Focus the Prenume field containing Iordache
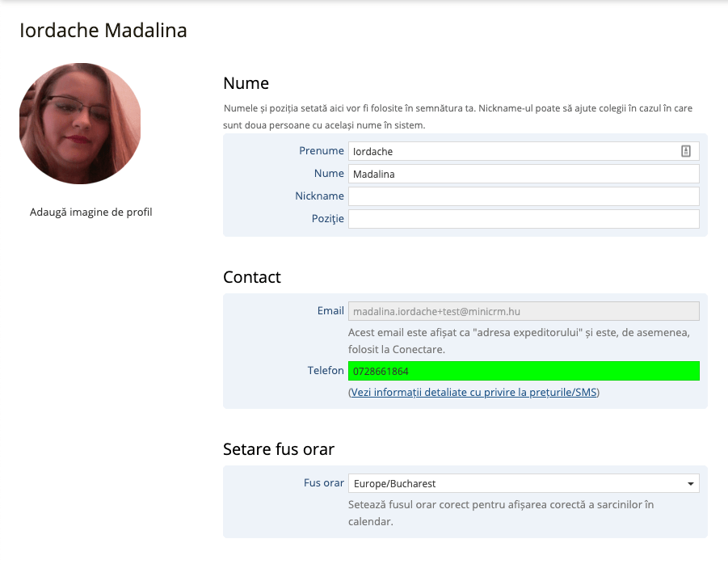The image size is (728, 564). pyautogui.click(x=524, y=151)
